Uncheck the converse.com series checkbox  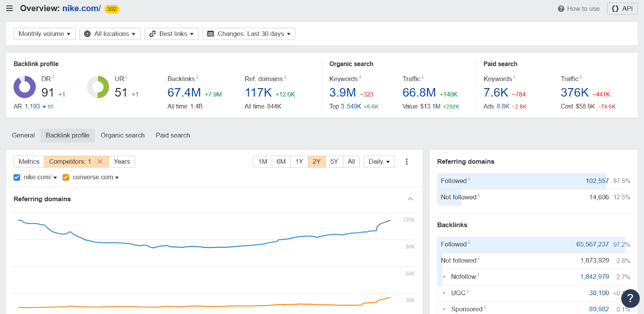[x=66, y=178]
